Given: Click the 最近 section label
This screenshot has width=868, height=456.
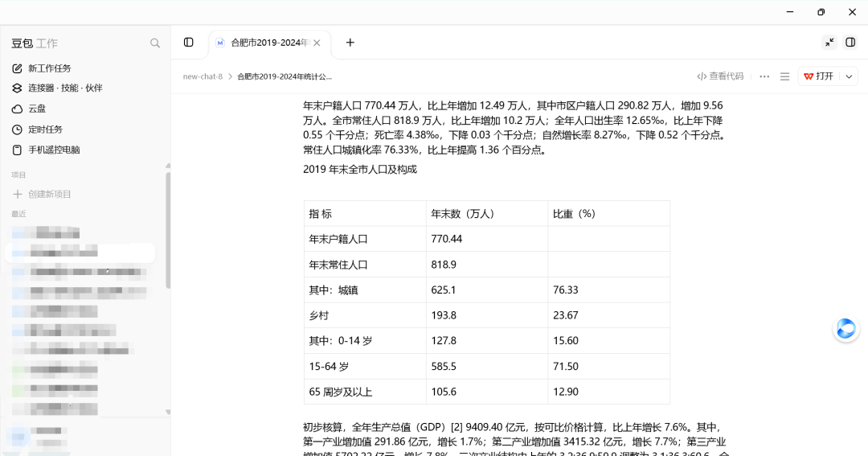Looking at the screenshot, I should [18, 214].
